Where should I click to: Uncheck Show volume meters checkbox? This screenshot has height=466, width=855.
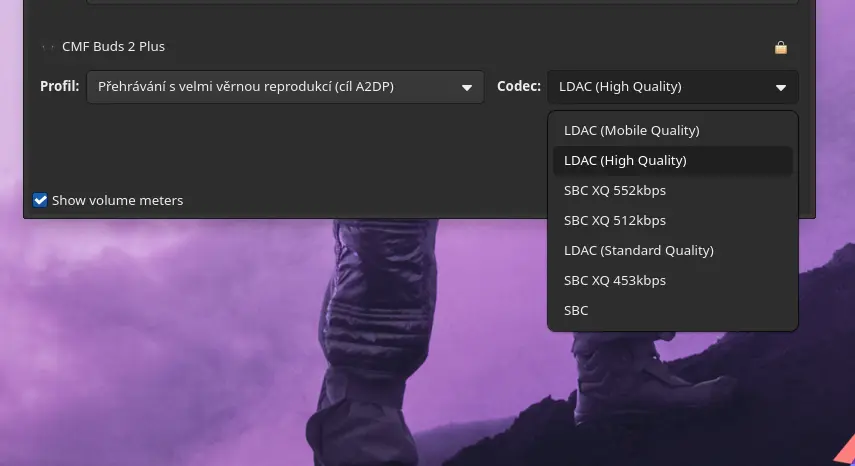click(40, 200)
